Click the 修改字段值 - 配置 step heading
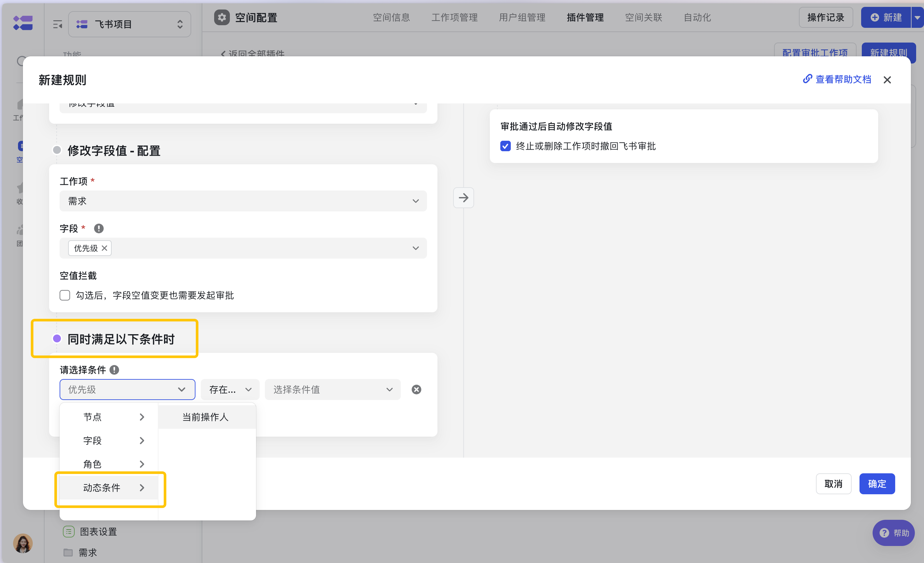This screenshot has width=924, height=563. coord(114,151)
